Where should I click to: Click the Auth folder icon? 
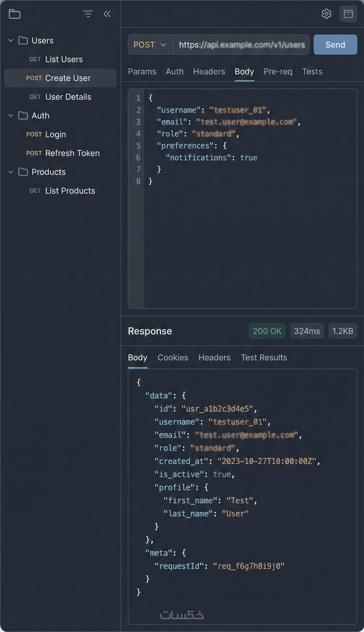pos(23,115)
